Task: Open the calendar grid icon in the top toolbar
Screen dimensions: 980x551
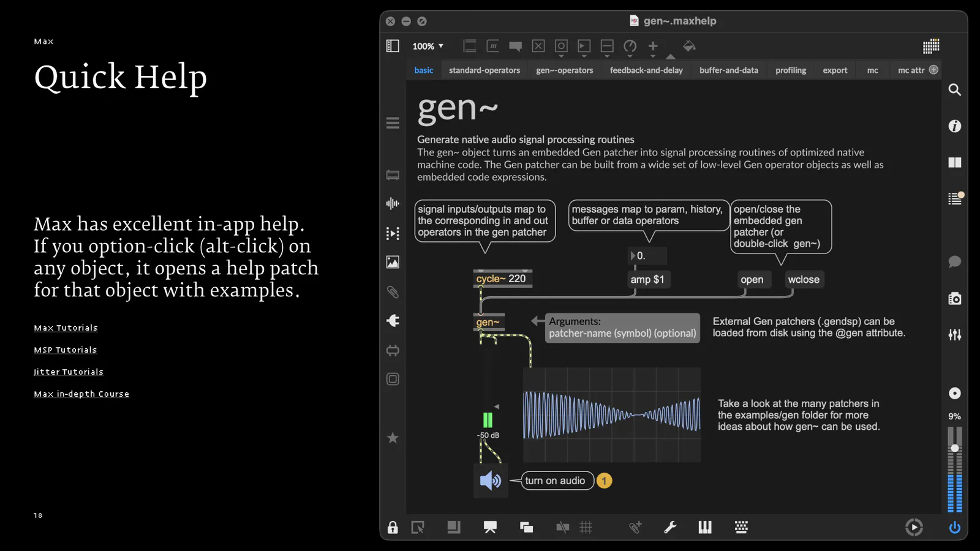Action: [x=931, y=46]
